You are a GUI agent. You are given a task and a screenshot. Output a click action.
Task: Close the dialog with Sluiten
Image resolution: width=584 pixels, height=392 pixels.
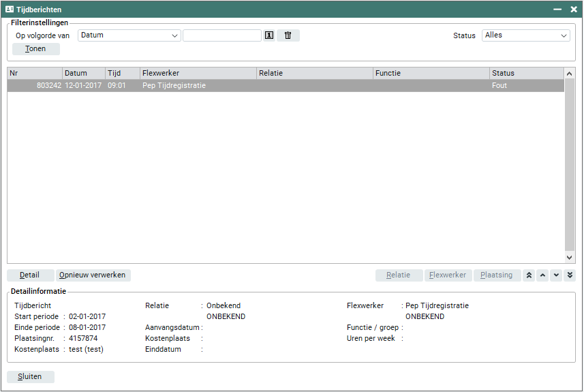tap(30, 377)
